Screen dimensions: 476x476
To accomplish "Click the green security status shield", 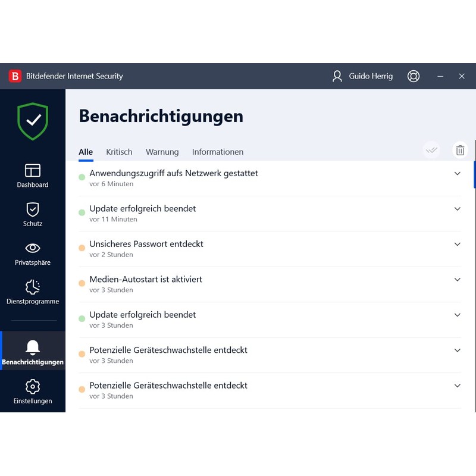I will [x=33, y=121].
